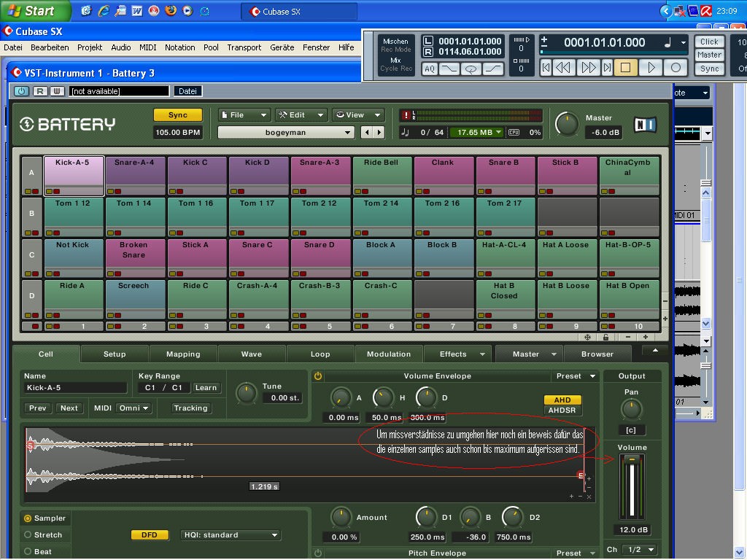Select the Sampler mode radio button
The height and width of the screenshot is (560, 747).
[28, 518]
